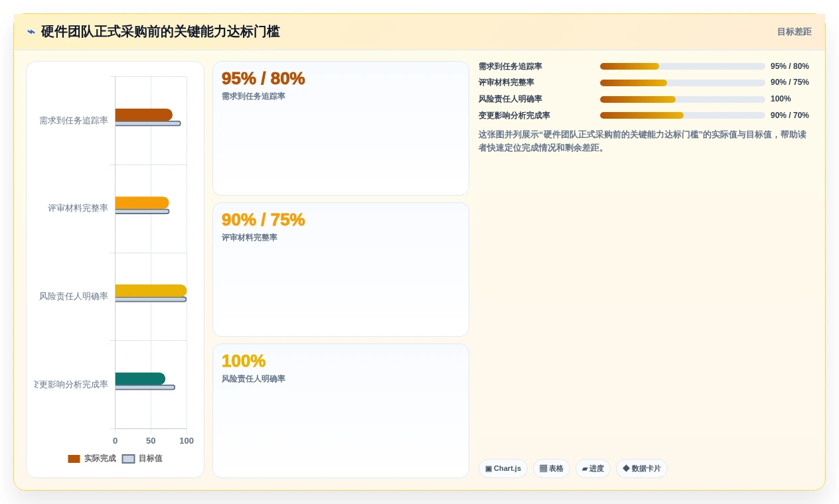Screen dimensions: 839x504
Task: Toggle 目标值 legend entry in chart
Action: click(x=142, y=458)
